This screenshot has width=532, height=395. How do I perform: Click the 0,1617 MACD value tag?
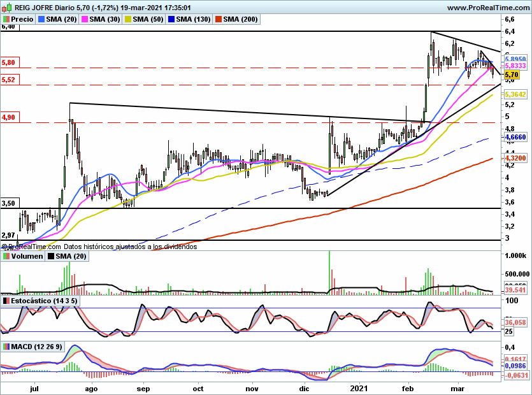pos(515,359)
